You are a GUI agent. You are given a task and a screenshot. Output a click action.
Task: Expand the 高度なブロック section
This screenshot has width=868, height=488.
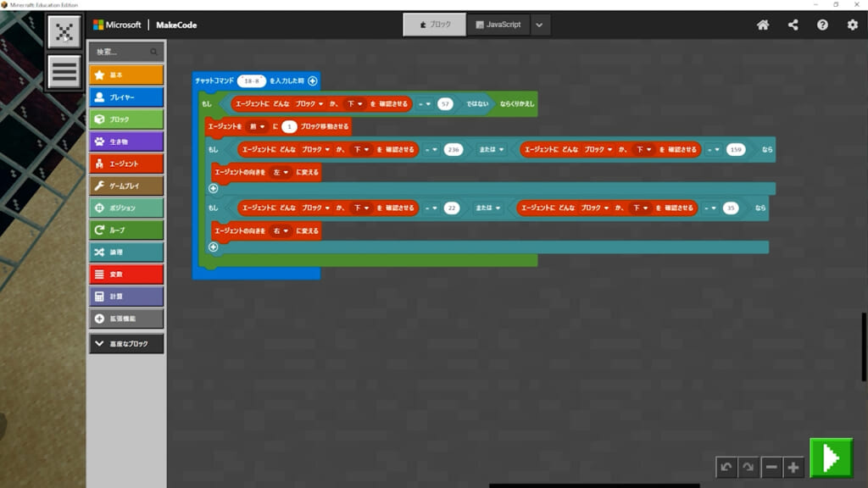(126, 343)
